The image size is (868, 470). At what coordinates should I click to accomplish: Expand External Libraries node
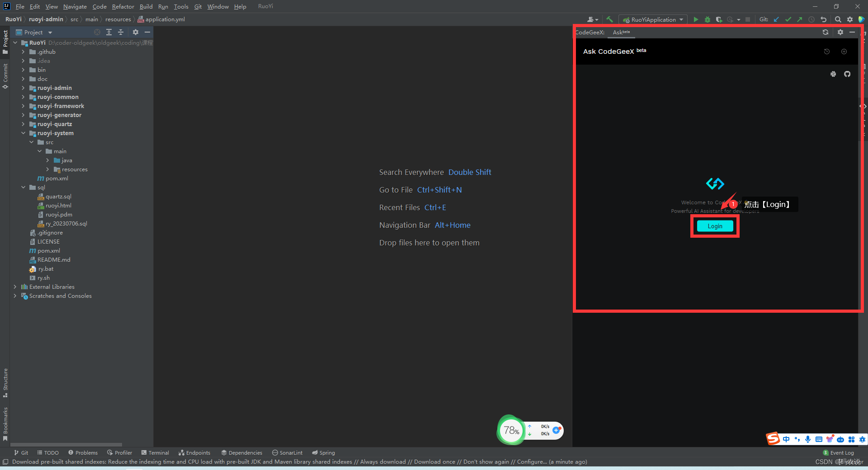click(x=15, y=287)
